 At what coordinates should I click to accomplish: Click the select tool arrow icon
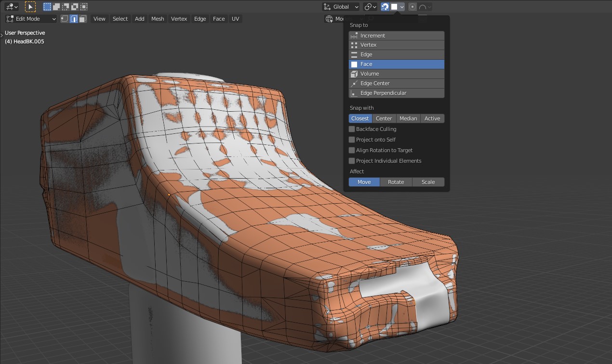30,7
